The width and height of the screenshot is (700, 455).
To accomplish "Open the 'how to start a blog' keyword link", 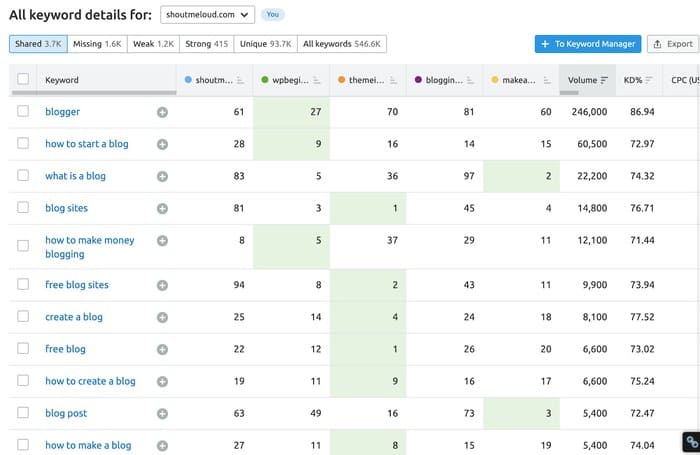I will [87, 144].
